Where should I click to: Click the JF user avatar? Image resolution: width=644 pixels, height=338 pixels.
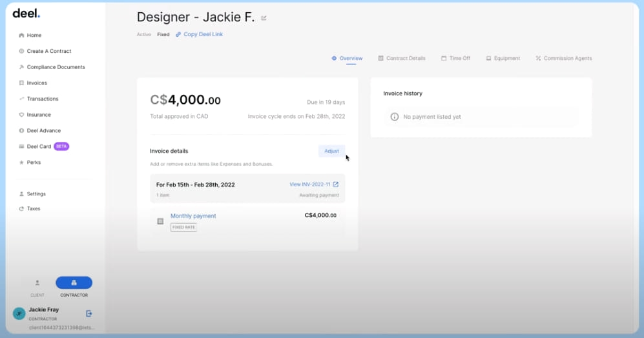coord(19,313)
